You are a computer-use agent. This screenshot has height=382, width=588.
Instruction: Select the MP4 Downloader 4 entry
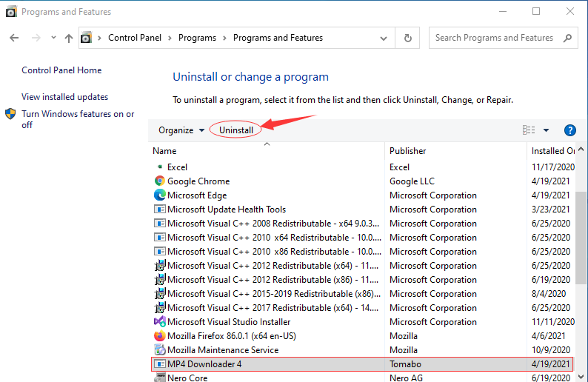pos(362,364)
